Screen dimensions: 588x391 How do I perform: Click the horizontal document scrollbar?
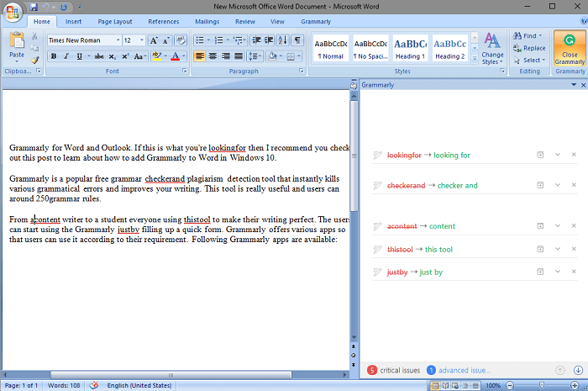pos(171,374)
